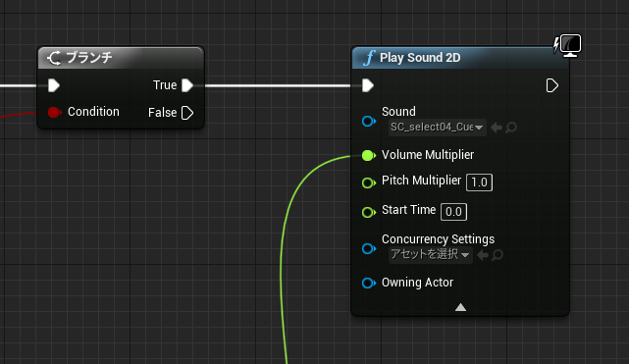Click the red Condition boolean pin
629x364 pixels.
[x=54, y=112]
